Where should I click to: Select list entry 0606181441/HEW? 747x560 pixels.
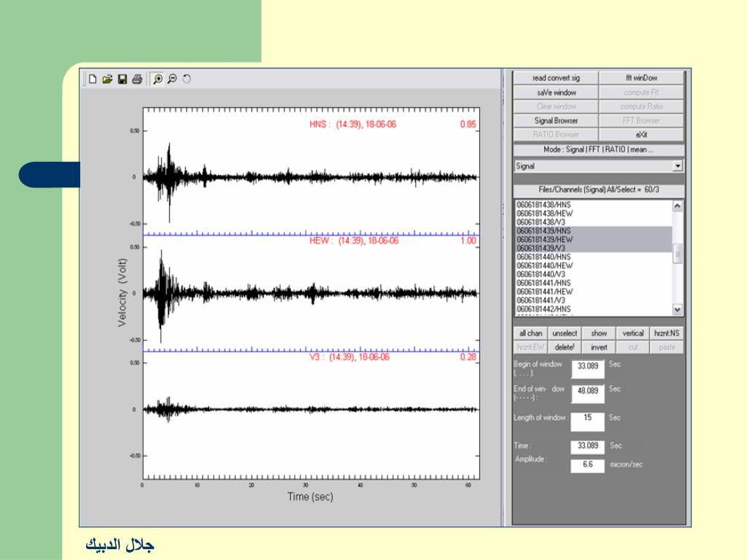coord(593,292)
